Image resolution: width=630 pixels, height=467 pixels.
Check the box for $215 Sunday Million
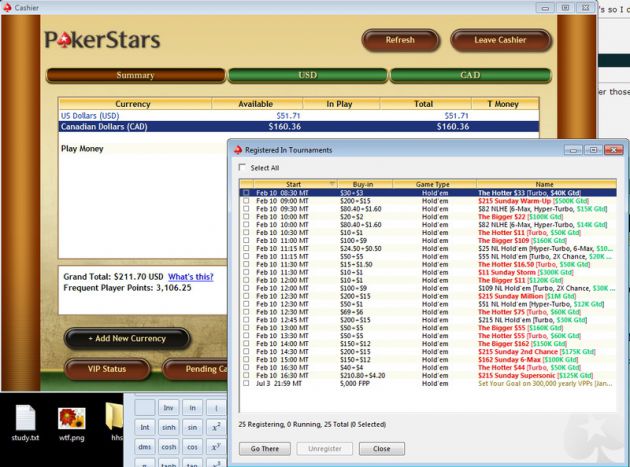coord(246,296)
